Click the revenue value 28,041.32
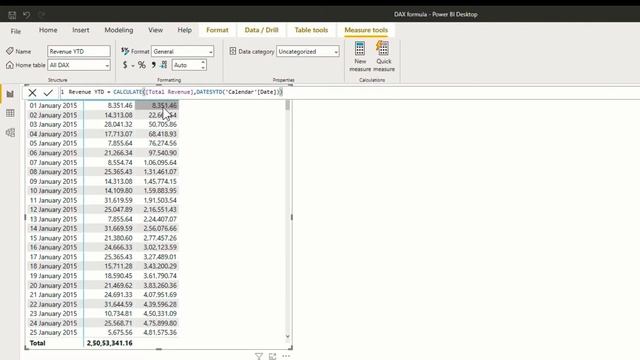 coord(118,124)
